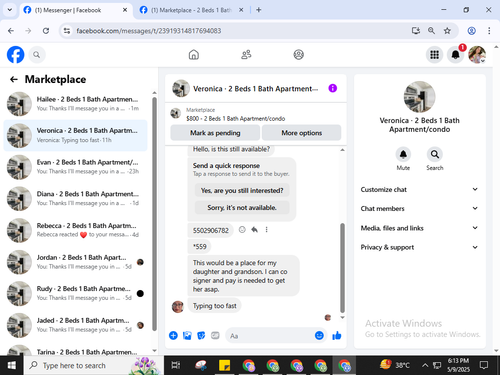
Task: Click the install app icon in address bar
Action: click(x=416, y=31)
